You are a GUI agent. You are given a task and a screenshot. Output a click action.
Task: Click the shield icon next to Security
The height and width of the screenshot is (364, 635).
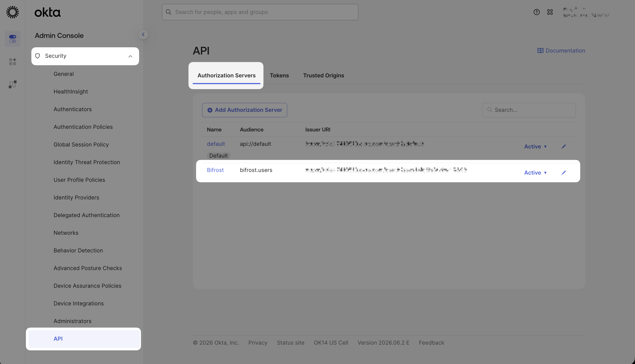pyautogui.click(x=38, y=56)
